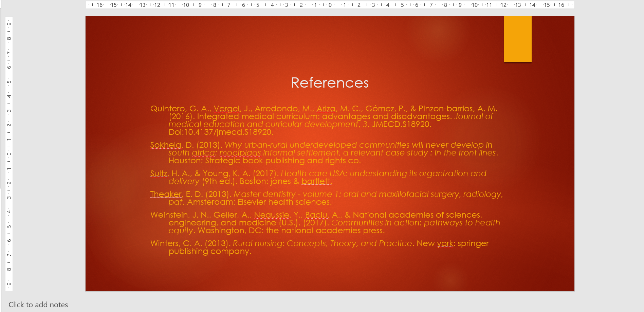Click the vertical ruler beside the slide
Viewport: 644px width, 312px height.
pyautogui.click(x=9, y=153)
